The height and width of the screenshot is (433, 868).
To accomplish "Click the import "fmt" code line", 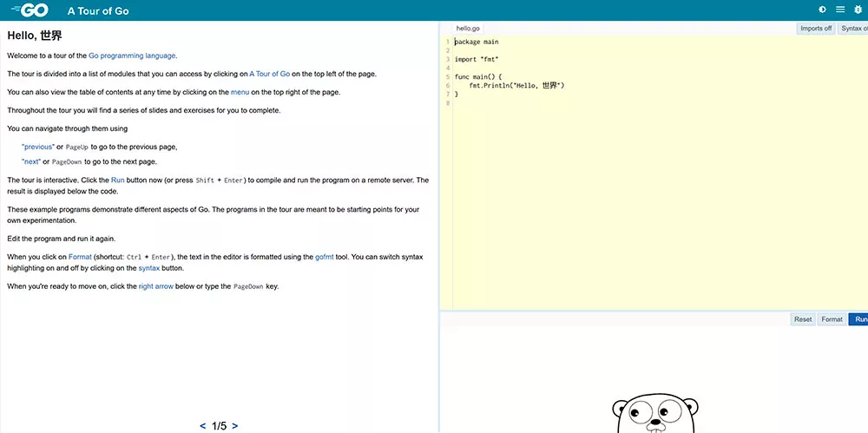I will pos(477,59).
